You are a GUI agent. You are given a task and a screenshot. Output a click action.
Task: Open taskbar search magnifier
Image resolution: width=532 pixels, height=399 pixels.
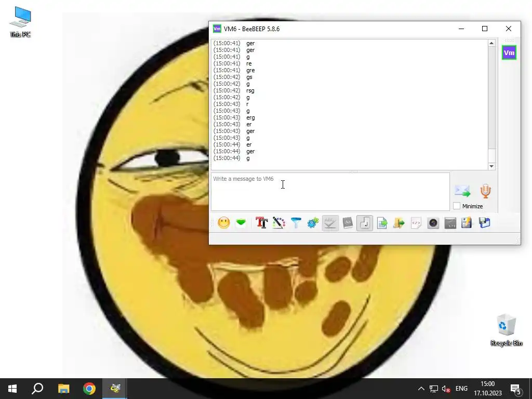[37, 389]
